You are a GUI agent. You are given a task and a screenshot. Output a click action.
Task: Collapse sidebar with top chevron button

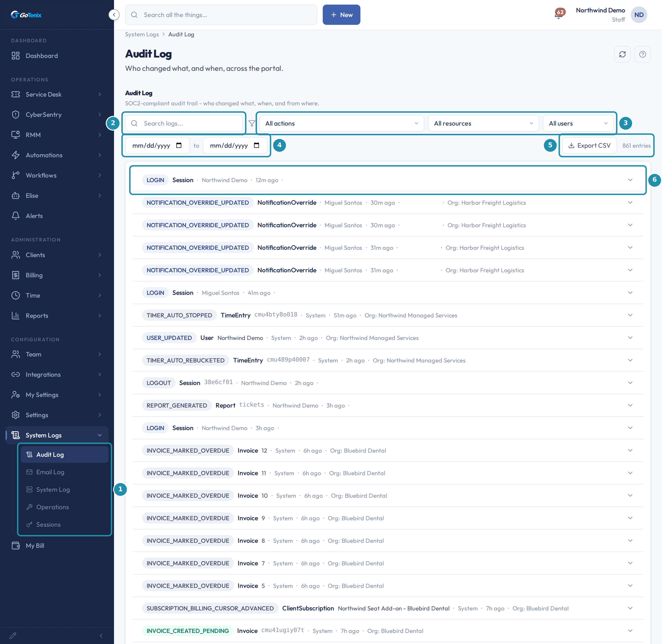click(x=114, y=14)
